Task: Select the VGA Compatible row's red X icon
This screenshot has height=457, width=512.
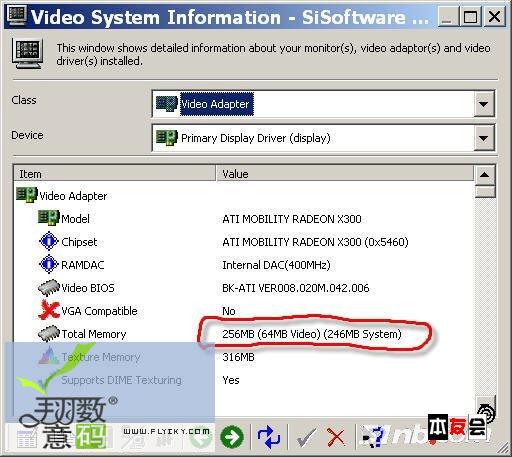Action: pos(49,310)
